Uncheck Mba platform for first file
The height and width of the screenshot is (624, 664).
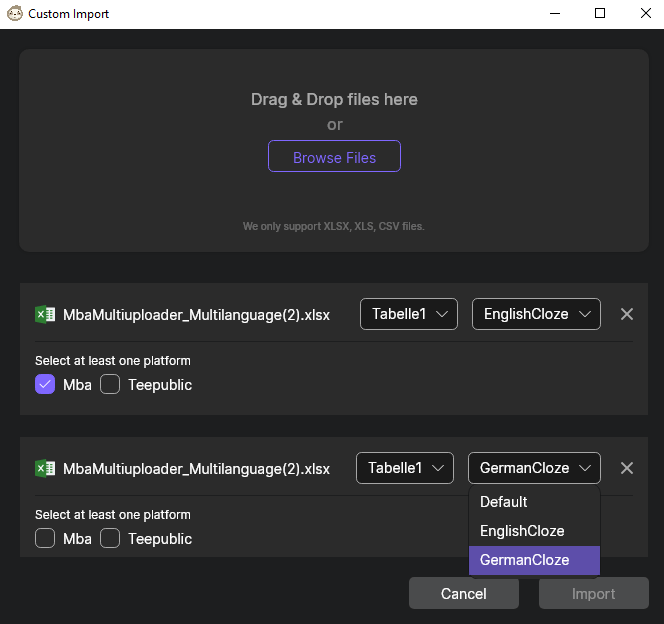[x=45, y=385]
